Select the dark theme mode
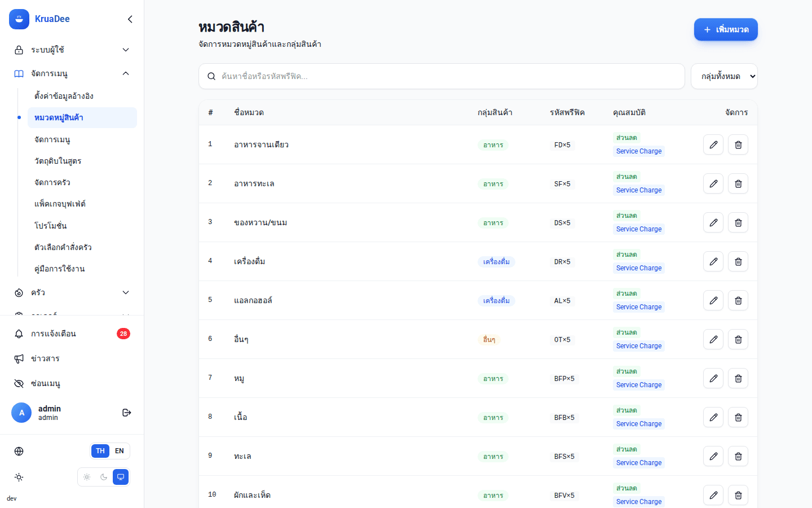The height and width of the screenshot is (508, 812). pyautogui.click(x=104, y=477)
